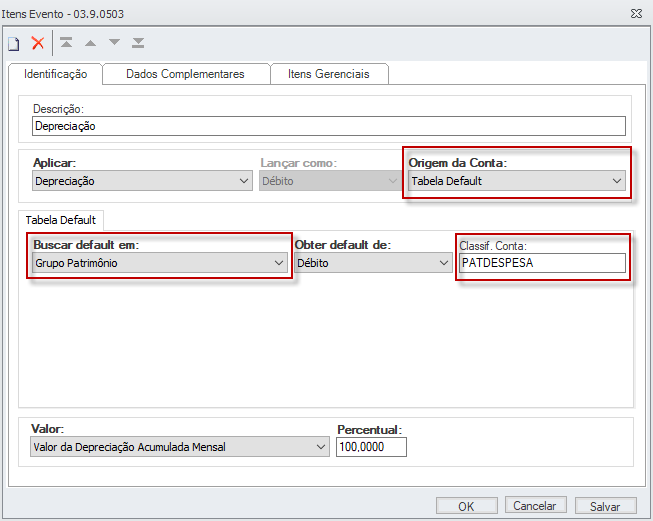Open the Itens Gerenciais tab

click(329, 74)
